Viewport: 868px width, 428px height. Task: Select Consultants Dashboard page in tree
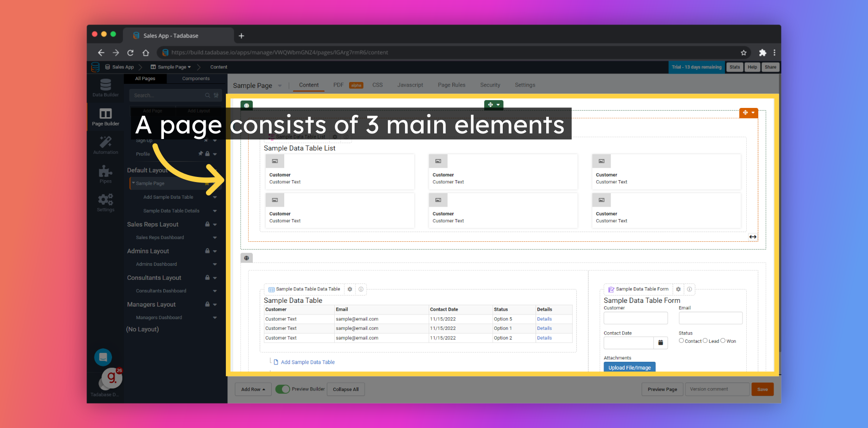tap(161, 291)
